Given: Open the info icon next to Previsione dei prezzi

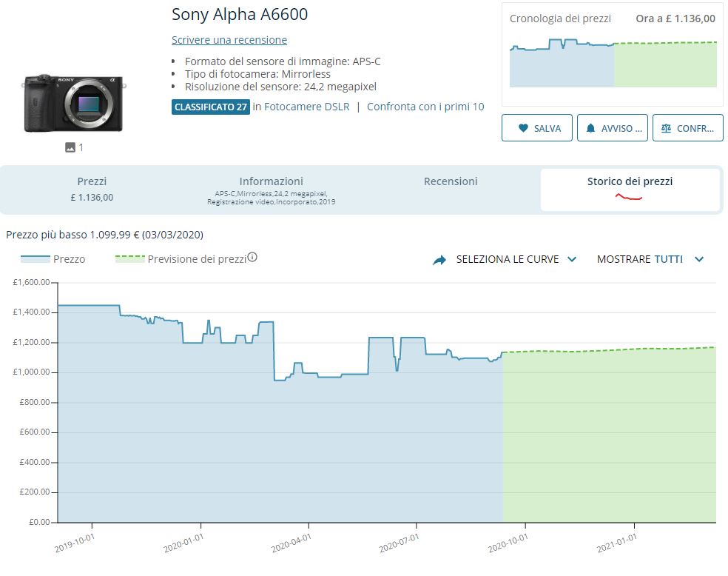Looking at the screenshot, I should (252, 257).
